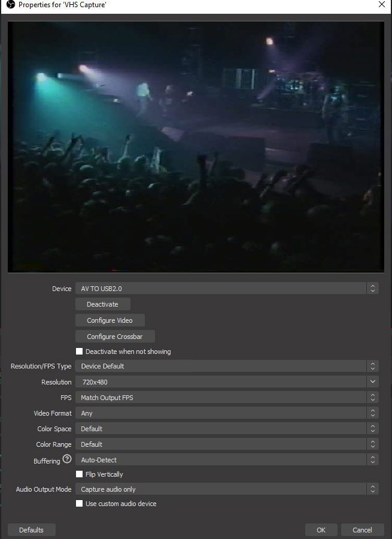
Task: Expand the Color Space dropdown
Action: [226, 429]
